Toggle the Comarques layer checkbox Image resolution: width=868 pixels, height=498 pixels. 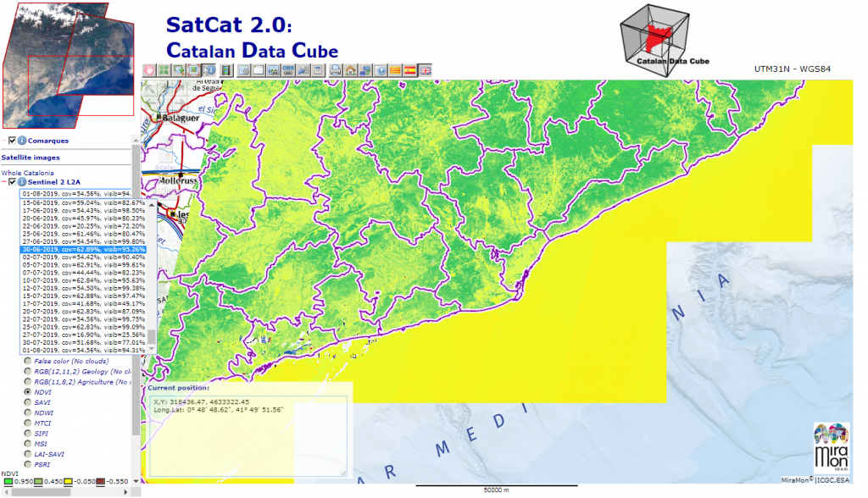point(12,141)
